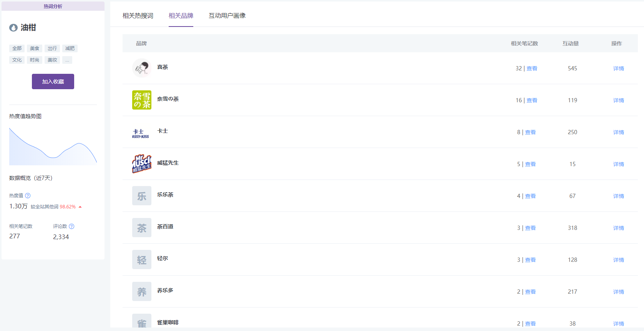Select the 时尚 category tag

35,60
